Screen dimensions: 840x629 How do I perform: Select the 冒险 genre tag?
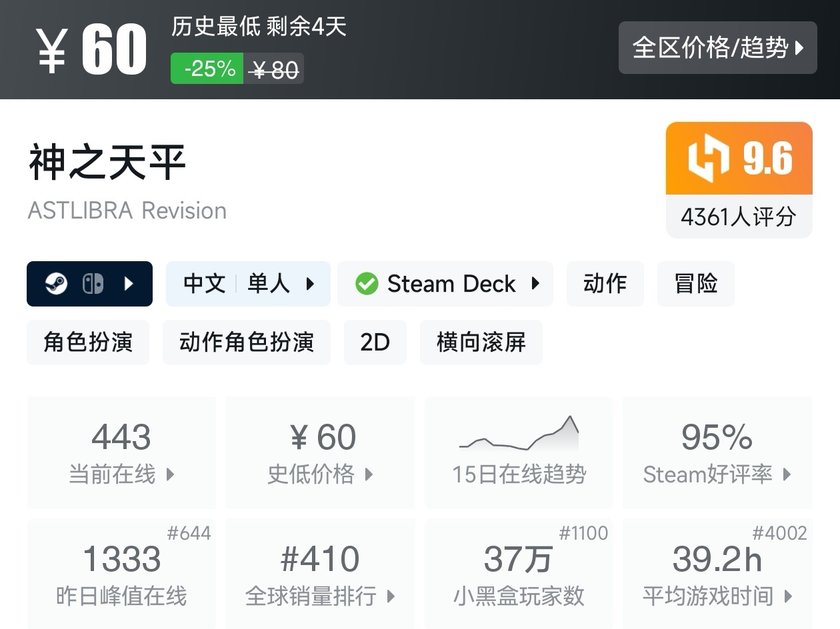(696, 284)
